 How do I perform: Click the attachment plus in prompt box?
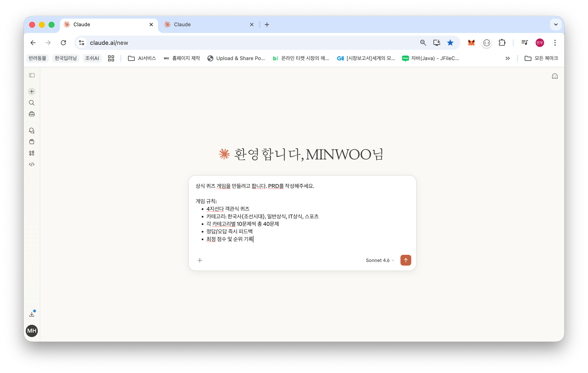(200, 260)
